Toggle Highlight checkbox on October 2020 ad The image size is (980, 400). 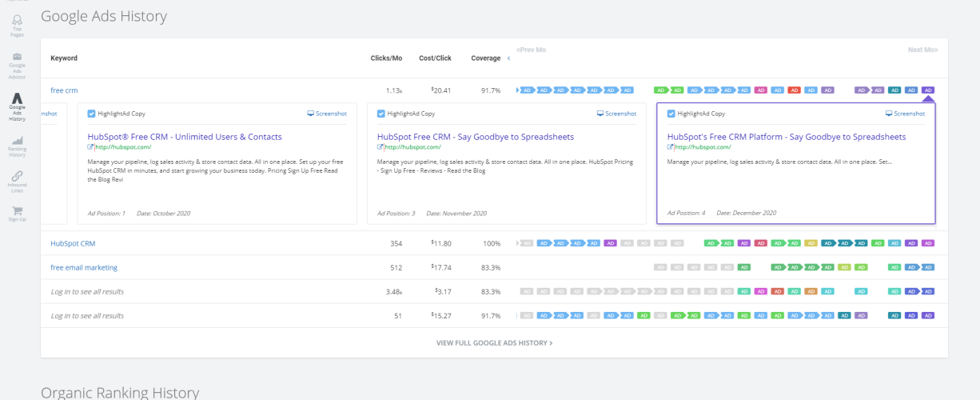click(91, 114)
